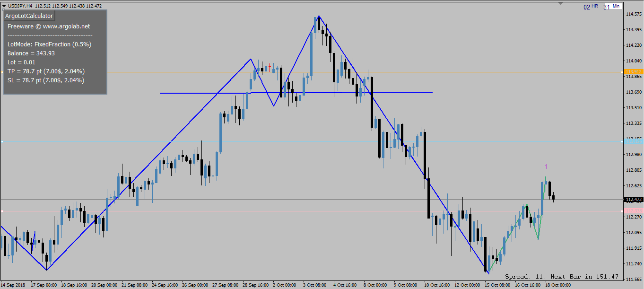Select the light blue price tag on axis
Screen dimensions: 644x289
pyautogui.click(x=634, y=141)
